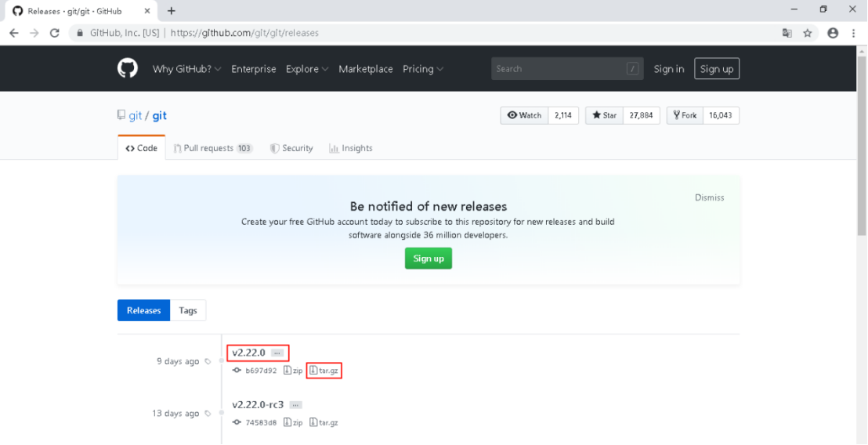Screen dimensions: 868x445
Task: Open the translate page icon
Action: tap(787, 33)
